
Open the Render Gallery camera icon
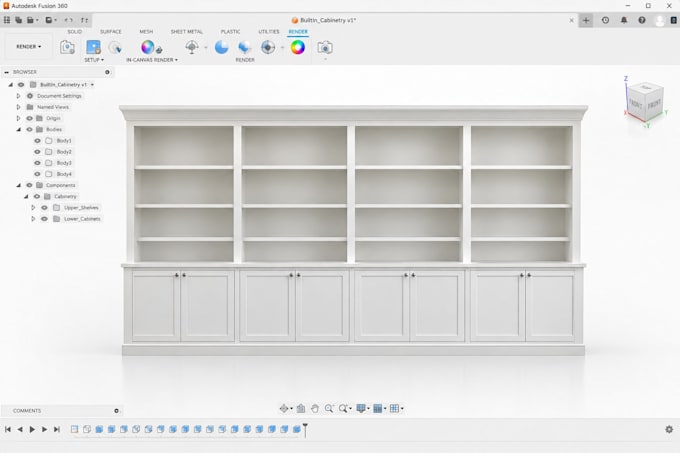pos(325,47)
